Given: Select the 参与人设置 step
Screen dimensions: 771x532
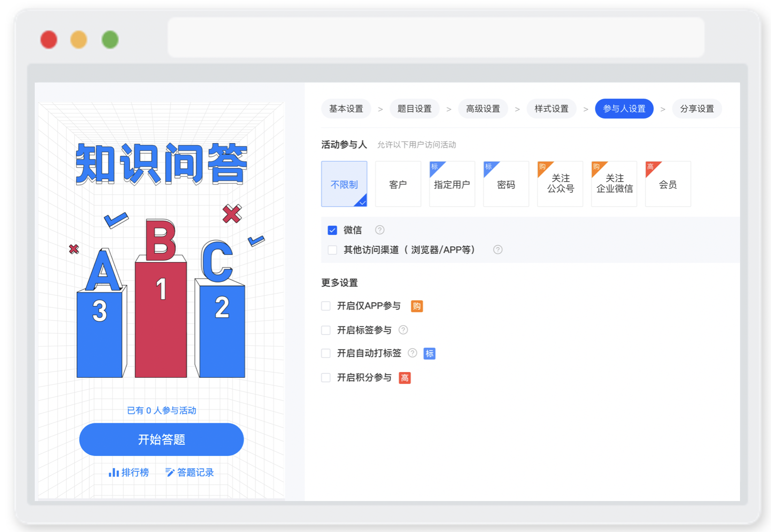Looking at the screenshot, I should click(x=625, y=109).
